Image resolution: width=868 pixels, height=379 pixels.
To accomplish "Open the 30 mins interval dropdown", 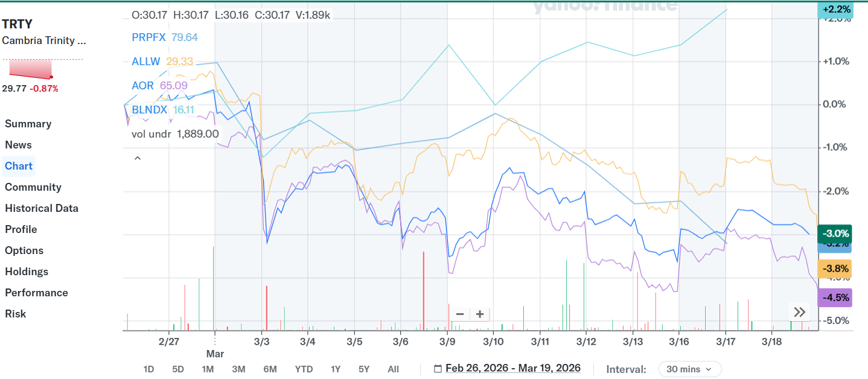I will click(x=689, y=369).
